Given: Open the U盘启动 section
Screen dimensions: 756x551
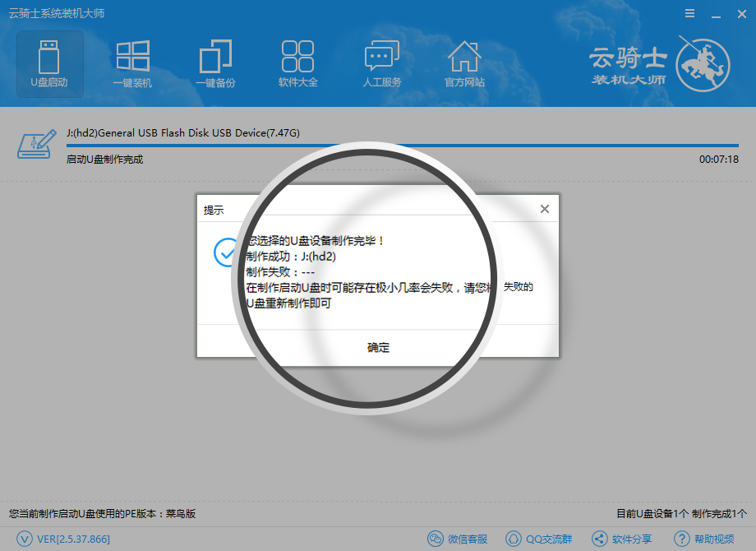Looking at the screenshot, I should [x=49, y=64].
